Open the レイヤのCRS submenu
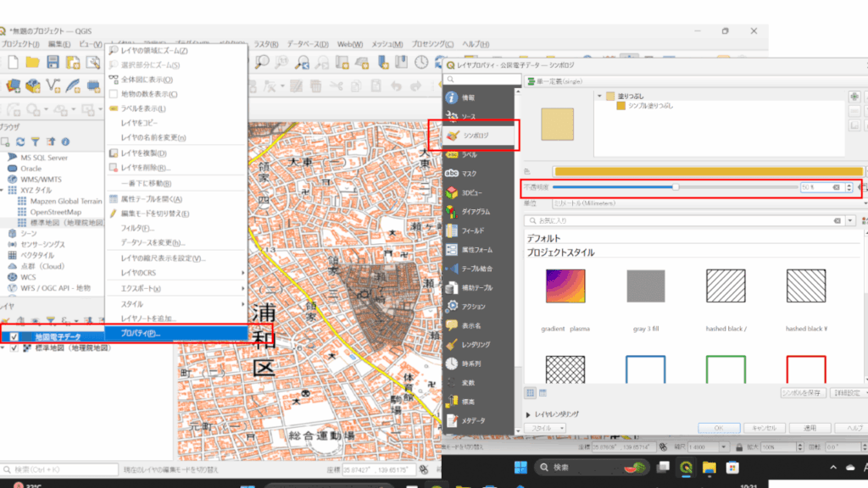 176,273
